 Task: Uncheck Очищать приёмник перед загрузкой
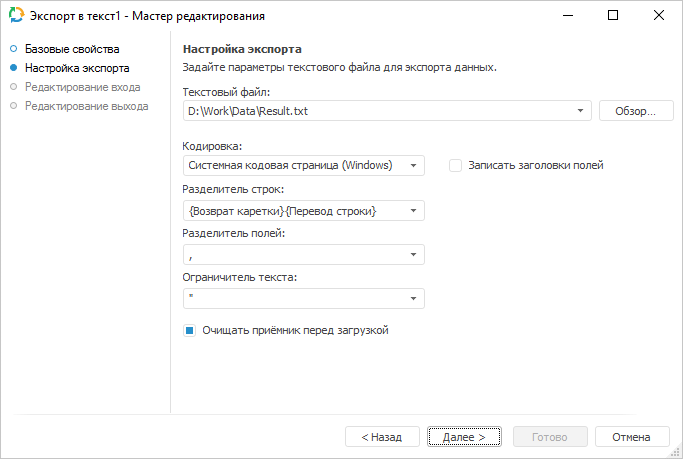point(190,330)
